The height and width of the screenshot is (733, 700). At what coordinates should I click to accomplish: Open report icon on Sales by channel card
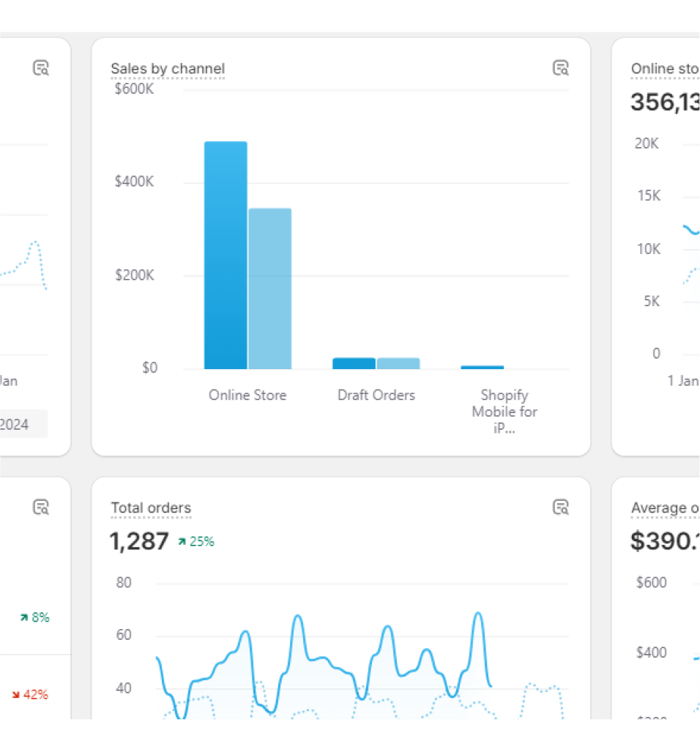coord(560,68)
